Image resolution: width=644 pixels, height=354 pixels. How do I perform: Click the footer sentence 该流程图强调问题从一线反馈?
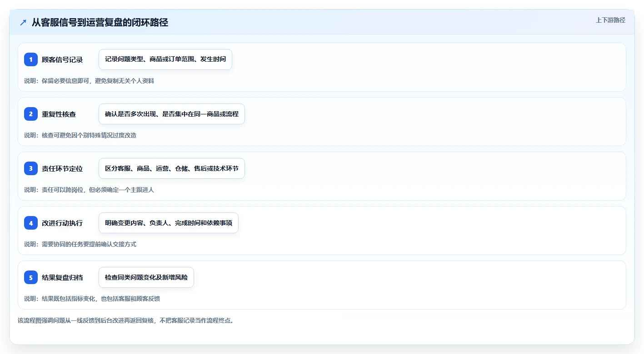point(125,320)
